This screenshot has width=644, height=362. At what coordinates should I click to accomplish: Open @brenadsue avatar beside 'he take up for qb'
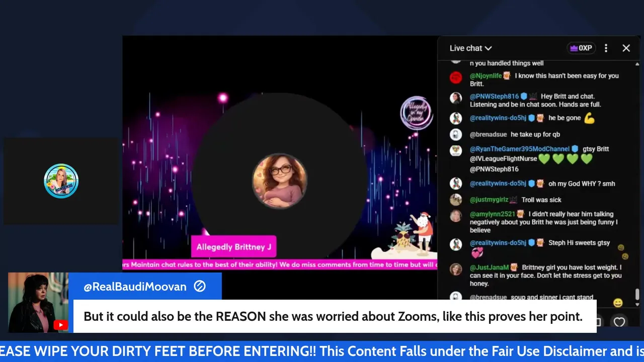click(x=456, y=135)
